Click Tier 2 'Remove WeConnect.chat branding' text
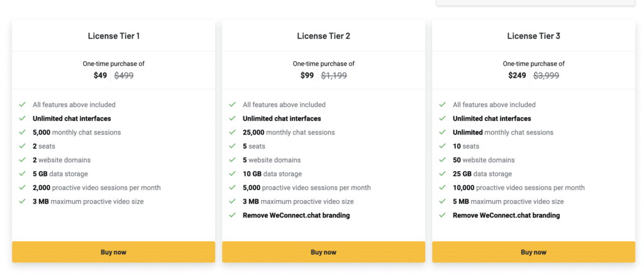Viewport: 644px width, 277px height. [x=296, y=215]
